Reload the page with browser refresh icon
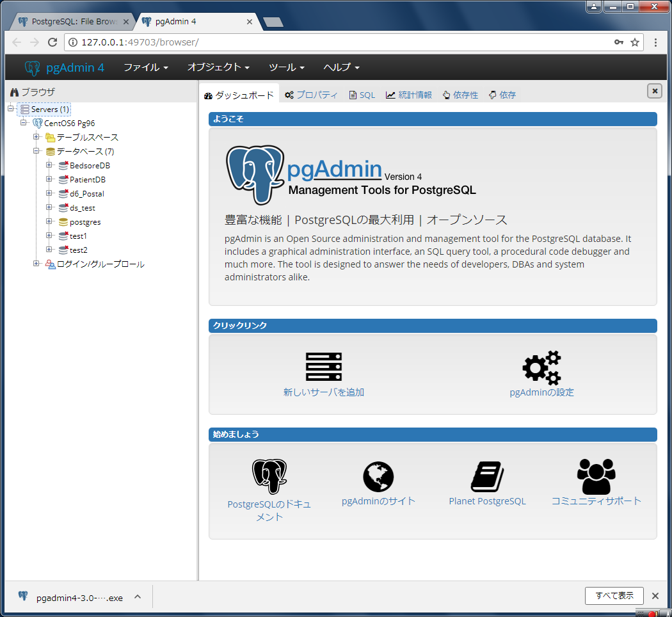The image size is (672, 617). click(52, 42)
